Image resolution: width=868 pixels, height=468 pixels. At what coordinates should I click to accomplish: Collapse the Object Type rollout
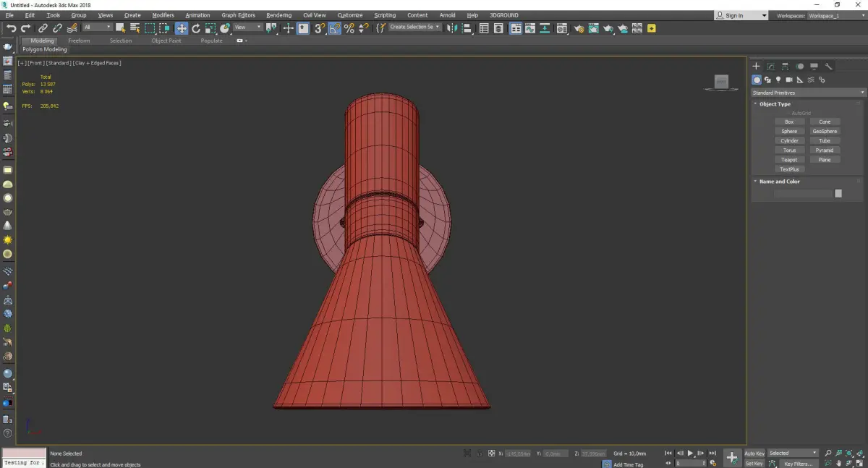point(775,104)
